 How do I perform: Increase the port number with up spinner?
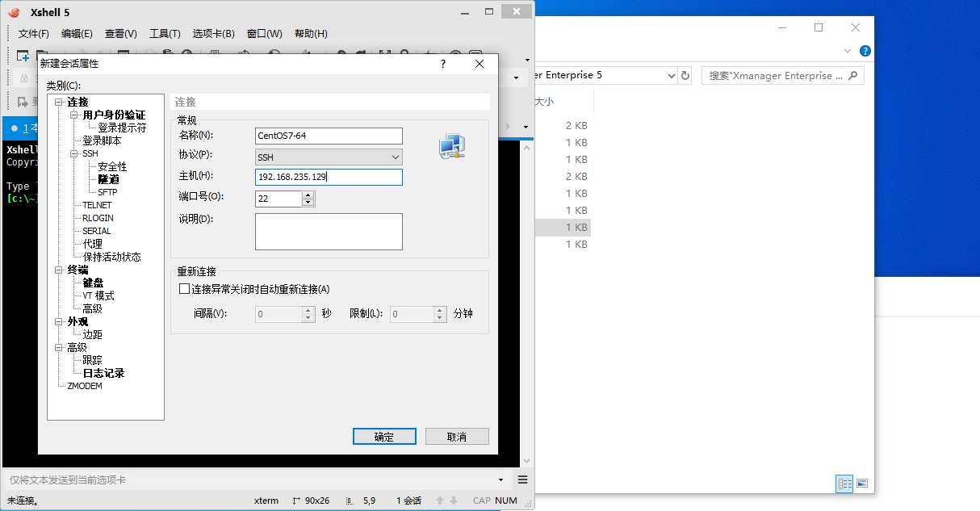308,195
